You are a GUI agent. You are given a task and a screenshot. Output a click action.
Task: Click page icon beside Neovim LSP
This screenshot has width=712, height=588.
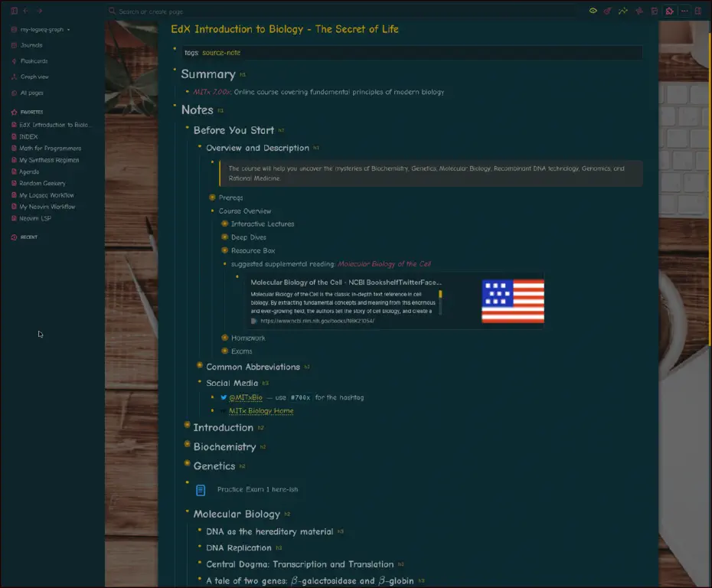tap(14, 218)
